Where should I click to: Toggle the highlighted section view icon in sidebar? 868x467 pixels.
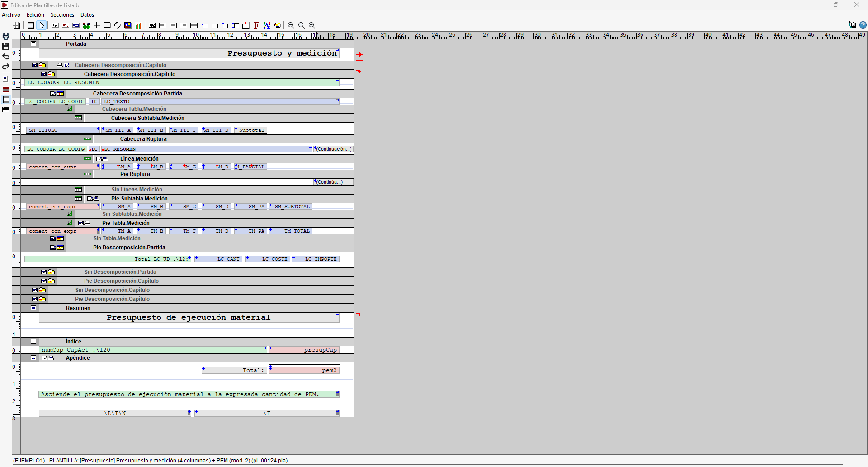click(x=6, y=100)
